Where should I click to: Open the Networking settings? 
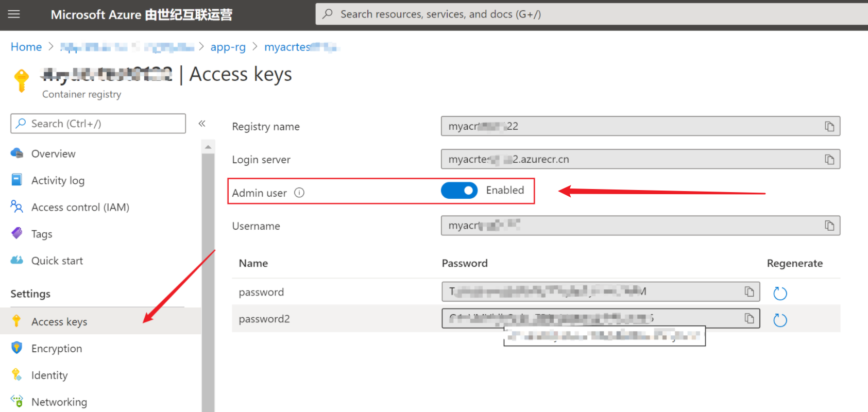[59, 402]
